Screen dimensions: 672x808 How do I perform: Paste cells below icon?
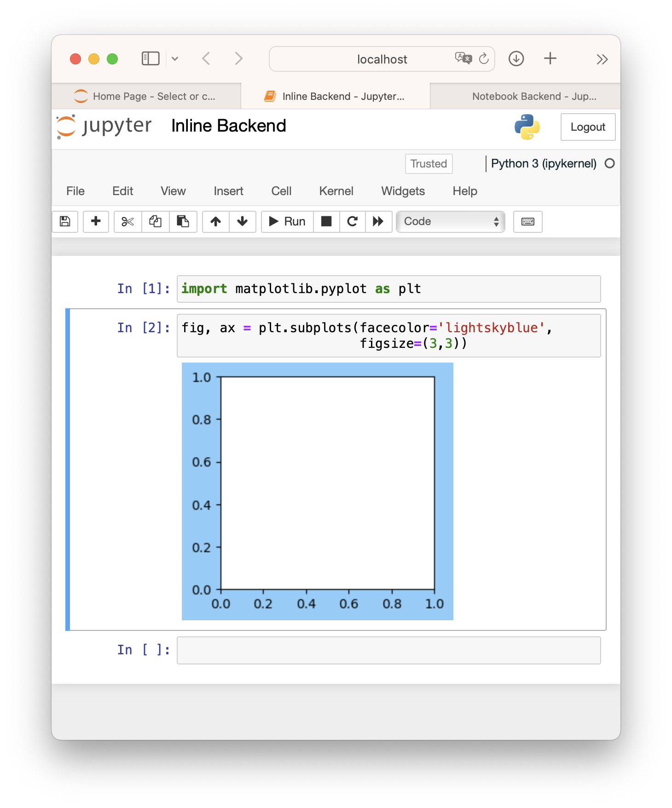(x=183, y=222)
